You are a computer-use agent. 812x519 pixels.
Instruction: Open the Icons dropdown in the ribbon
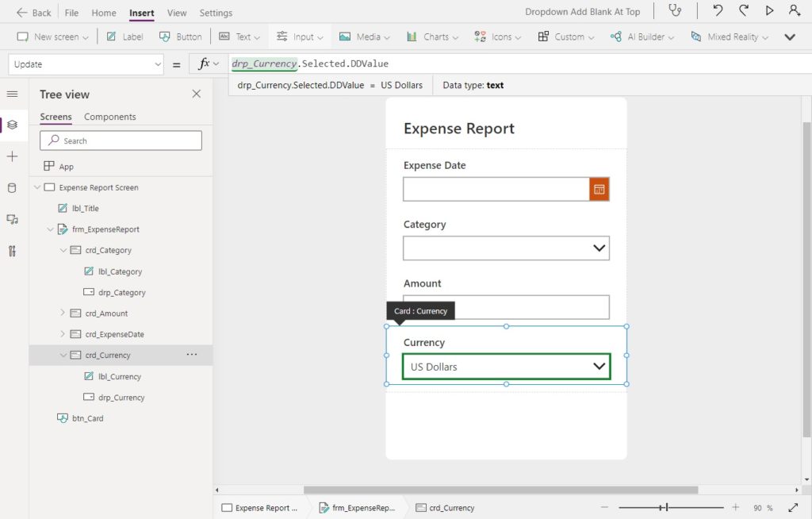coord(498,37)
